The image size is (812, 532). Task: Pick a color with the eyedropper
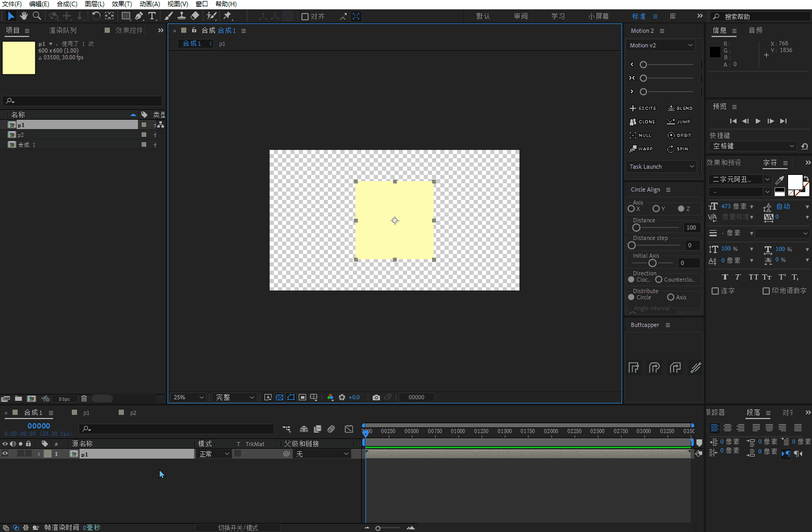[780, 180]
